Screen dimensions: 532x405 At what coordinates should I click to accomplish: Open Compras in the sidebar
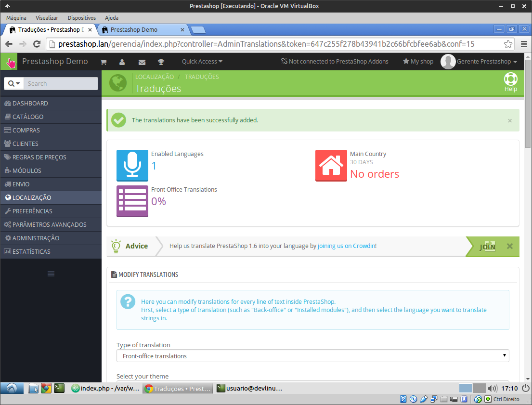(x=51, y=131)
